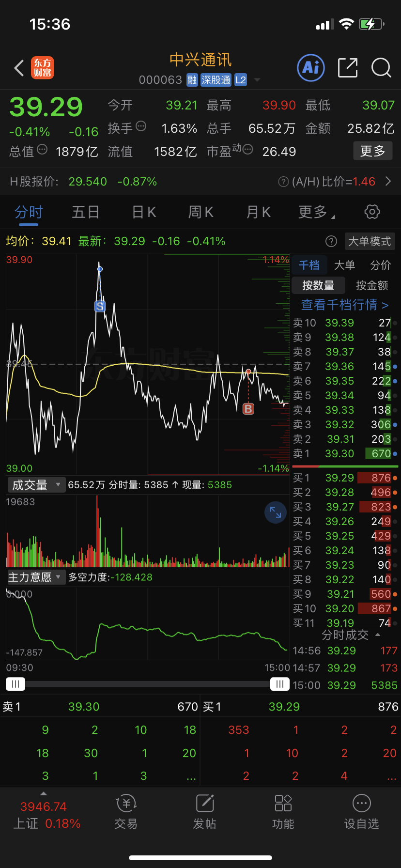The width and height of the screenshot is (401, 868).
Task: Select the 千档 order book tab
Action: click(309, 265)
